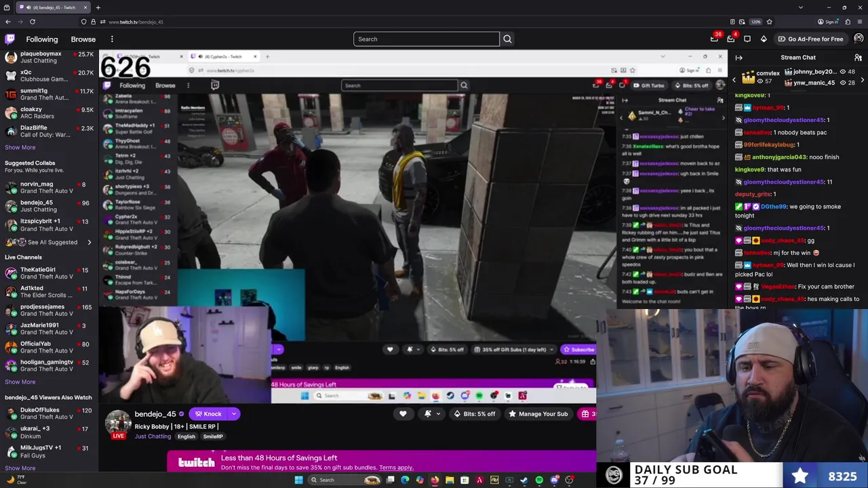Click bendejo_45 channel avatar with LIVE badge
The height and width of the screenshot is (488, 868).
point(118,424)
